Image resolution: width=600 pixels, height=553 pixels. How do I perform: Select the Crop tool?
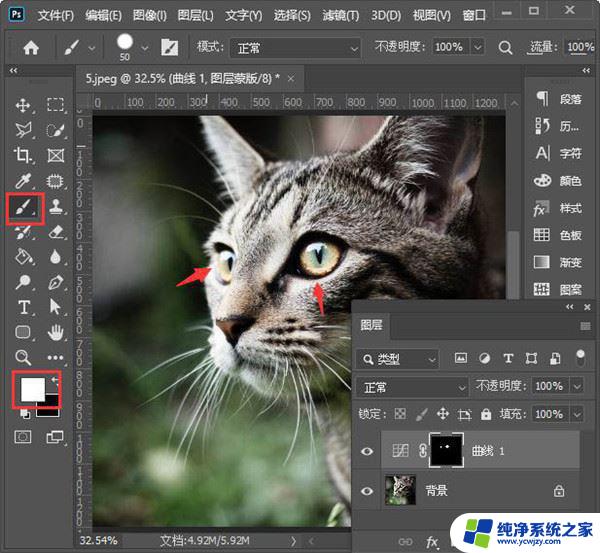(23, 155)
